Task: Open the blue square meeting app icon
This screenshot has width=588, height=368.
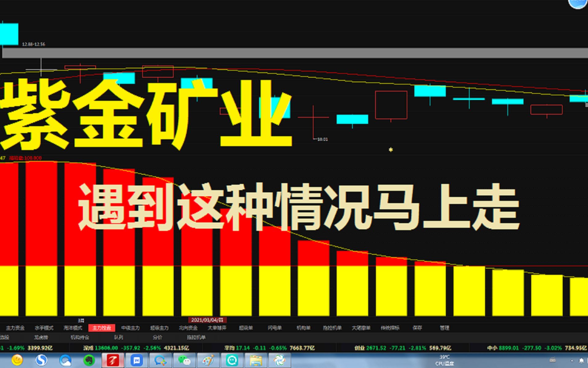Action: 137,360
